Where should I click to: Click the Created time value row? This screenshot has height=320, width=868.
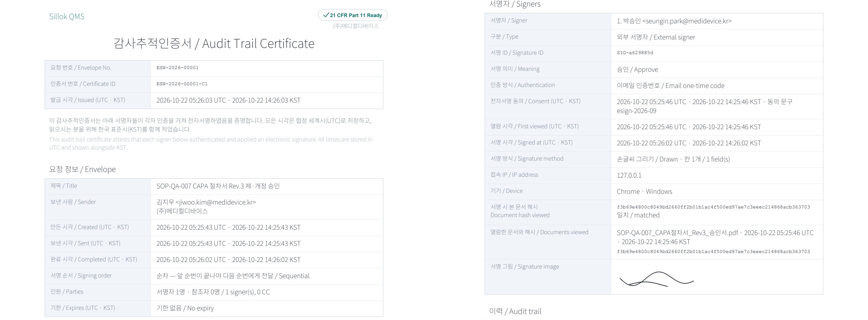tap(228, 228)
